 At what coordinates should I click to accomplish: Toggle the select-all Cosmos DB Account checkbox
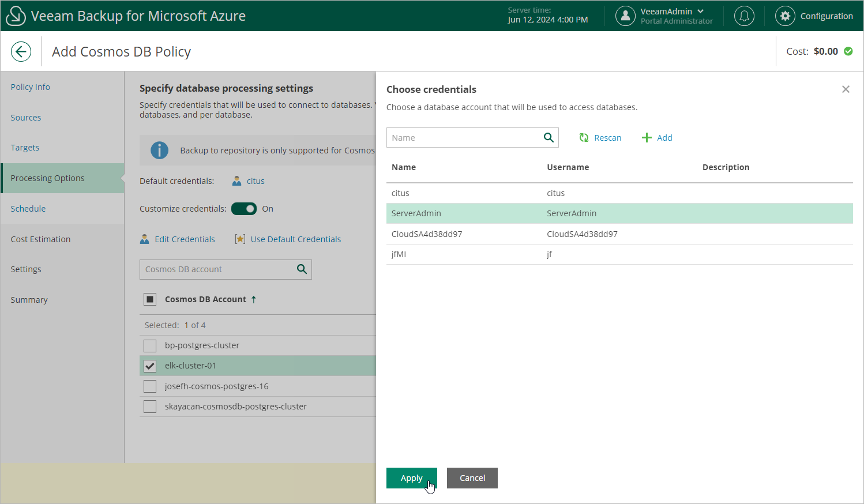150,299
